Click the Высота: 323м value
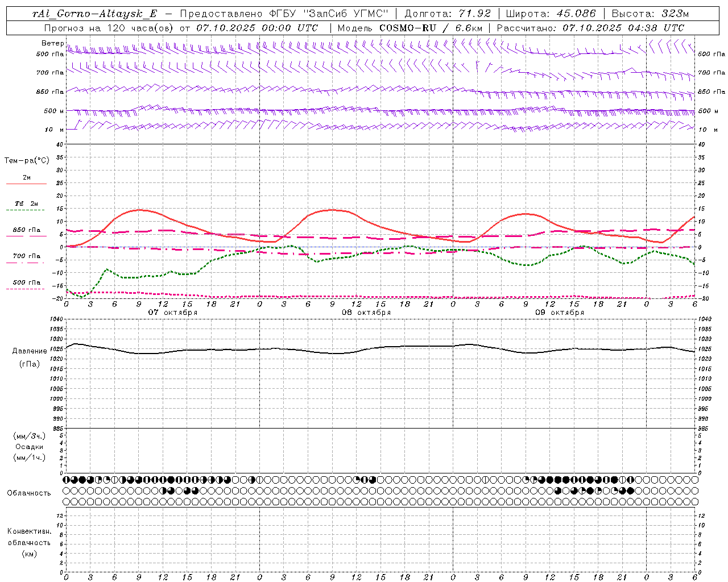 651,14
